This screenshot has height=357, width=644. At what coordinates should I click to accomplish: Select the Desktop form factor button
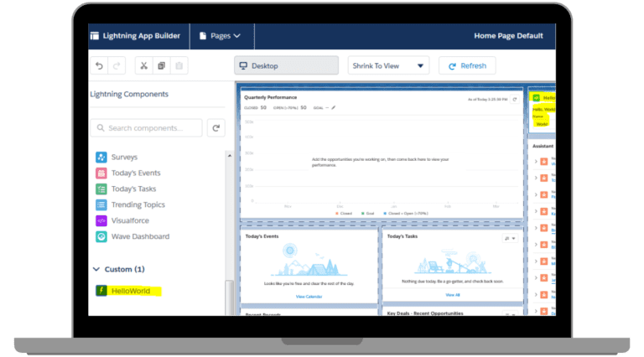[x=286, y=65]
